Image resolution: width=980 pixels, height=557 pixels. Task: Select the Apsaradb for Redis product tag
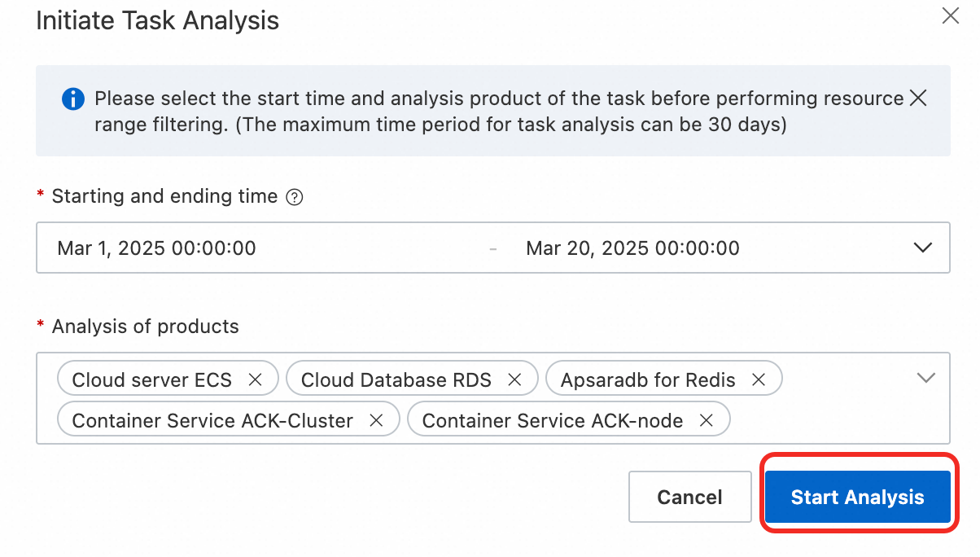click(648, 379)
